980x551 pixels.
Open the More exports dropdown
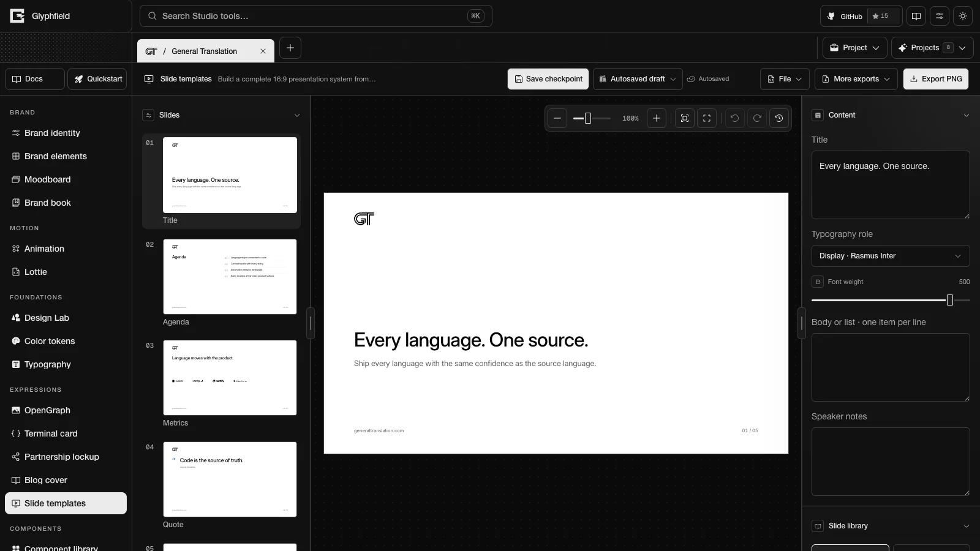tap(856, 79)
